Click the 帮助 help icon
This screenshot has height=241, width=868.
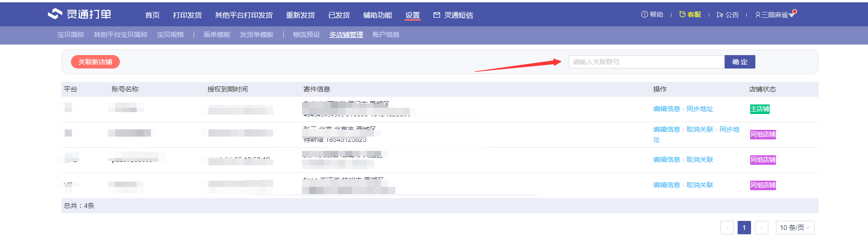tap(644, 14)
